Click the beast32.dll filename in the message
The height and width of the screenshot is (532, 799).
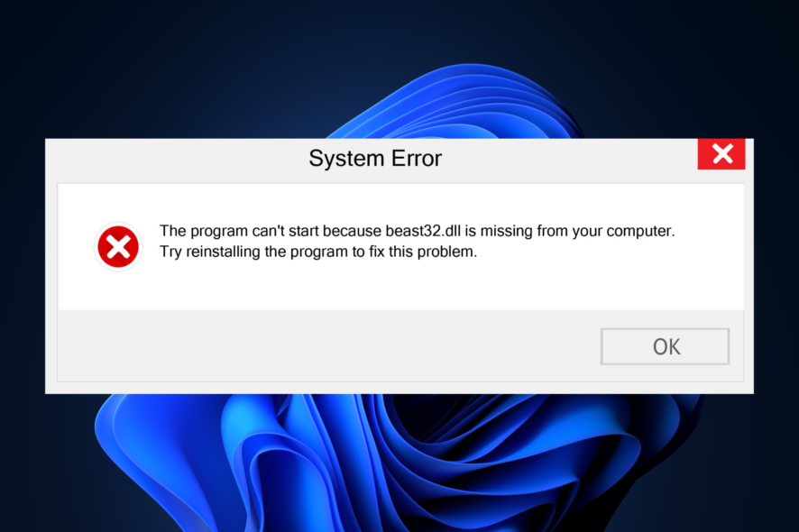coord(423,231)
